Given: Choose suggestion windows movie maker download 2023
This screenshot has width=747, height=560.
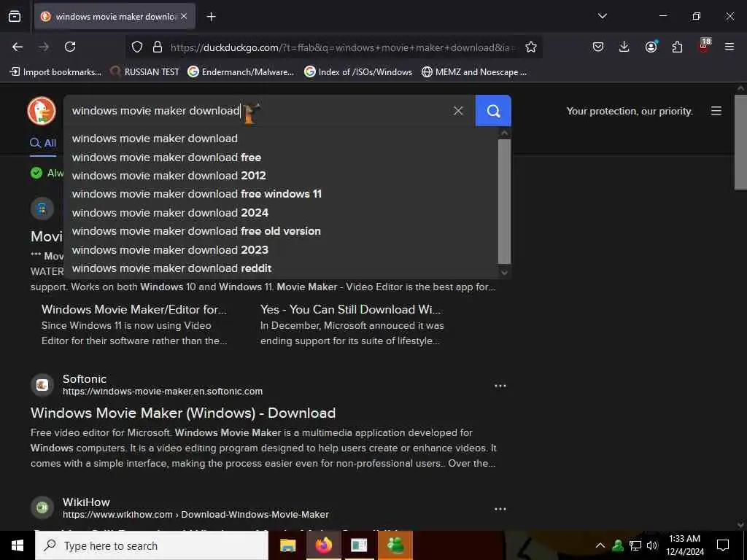Looking at the screenshot, I should click(x=281, y=250).
